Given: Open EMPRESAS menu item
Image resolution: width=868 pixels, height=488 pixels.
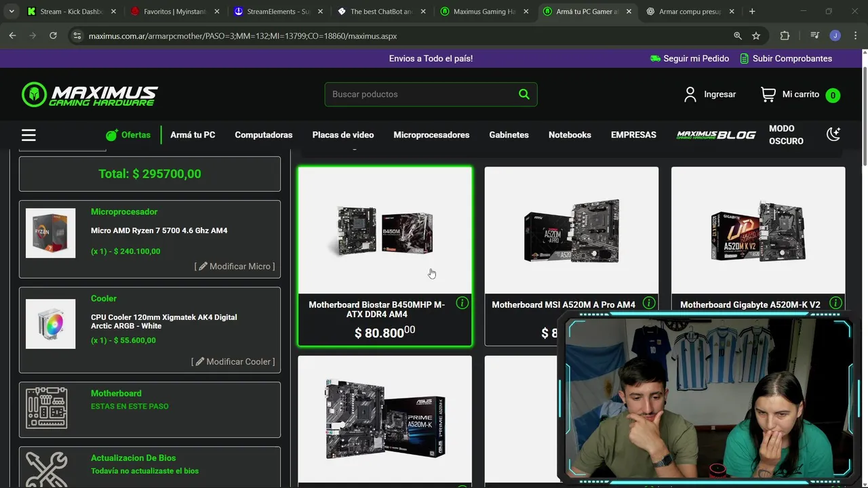Looking at the screenshot, I should pyautogui.click(x=633, y=135).
